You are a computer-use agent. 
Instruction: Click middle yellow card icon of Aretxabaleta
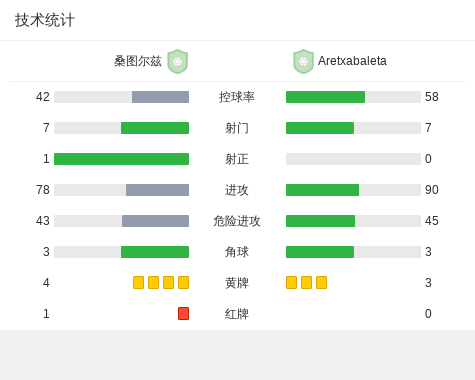point(306,282)
